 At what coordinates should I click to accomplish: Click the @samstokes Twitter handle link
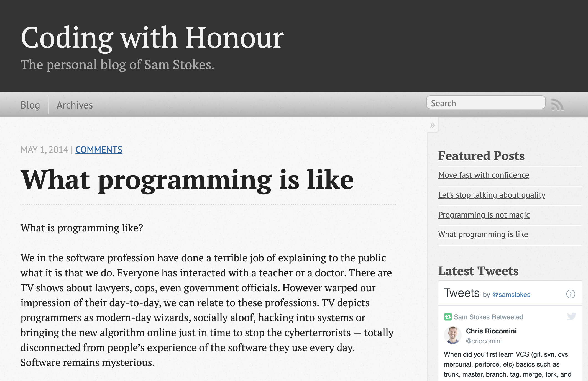click(511, 295)
